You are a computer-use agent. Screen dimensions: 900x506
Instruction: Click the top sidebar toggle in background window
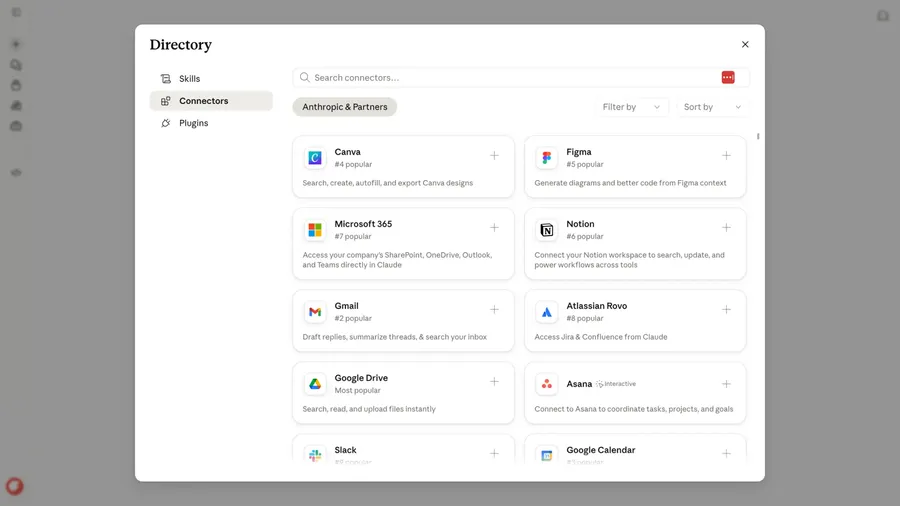point(16,13)
